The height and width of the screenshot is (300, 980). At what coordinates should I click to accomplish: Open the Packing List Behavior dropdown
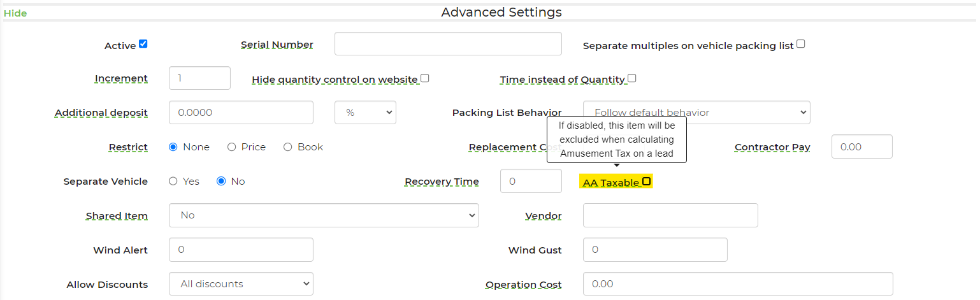coord(696,113)
